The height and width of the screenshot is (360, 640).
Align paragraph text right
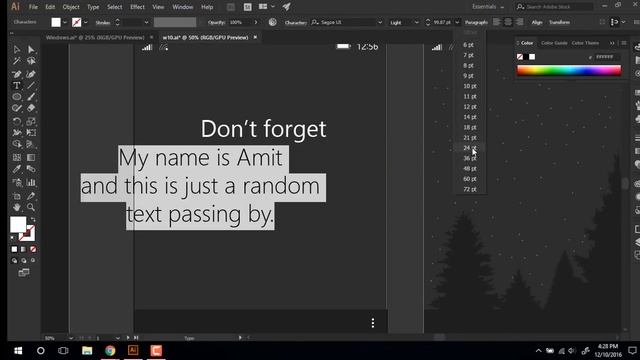tap(519, 22)
